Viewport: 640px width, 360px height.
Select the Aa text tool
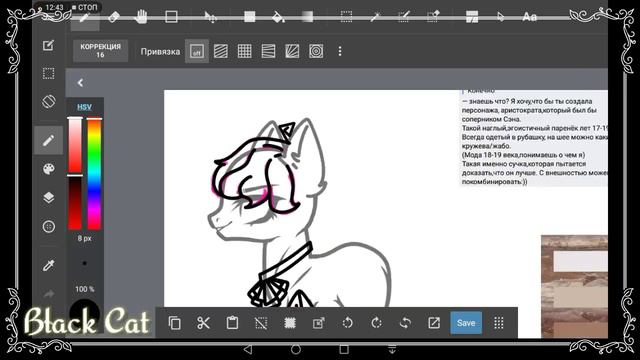tap(529, 17)
